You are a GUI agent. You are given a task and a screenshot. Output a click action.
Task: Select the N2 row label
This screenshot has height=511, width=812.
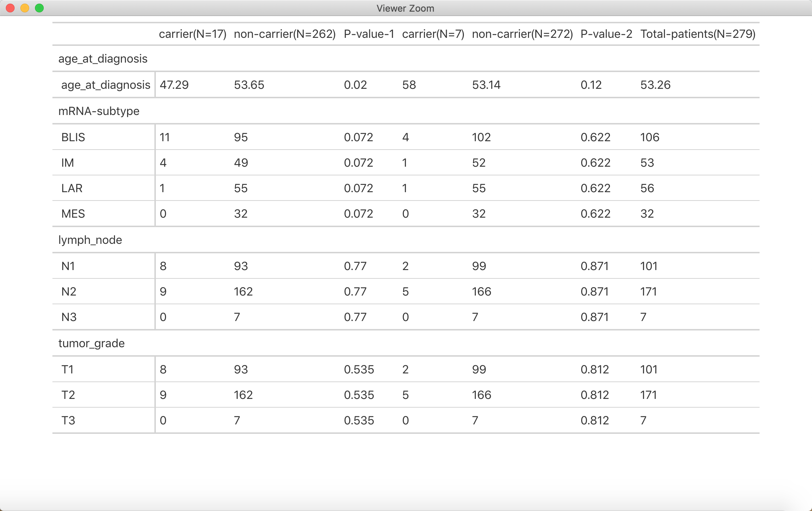point(69,292)
